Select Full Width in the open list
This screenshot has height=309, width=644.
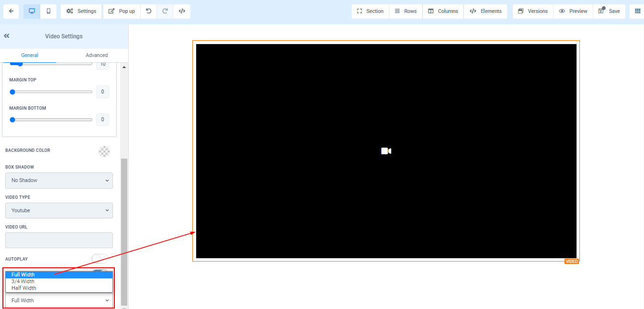(x=59, y=275)
